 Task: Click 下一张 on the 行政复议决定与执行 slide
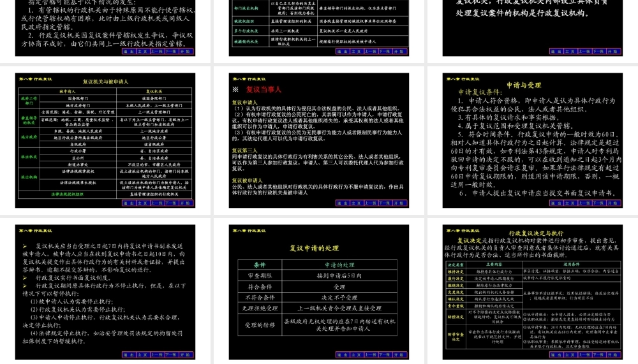click(x=598, y=354)
